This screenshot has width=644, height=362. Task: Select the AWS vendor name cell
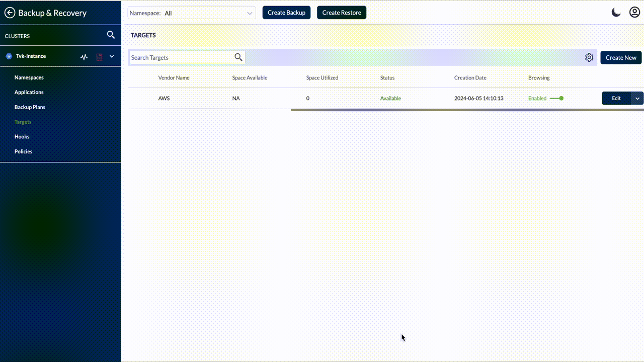(164, 98)
